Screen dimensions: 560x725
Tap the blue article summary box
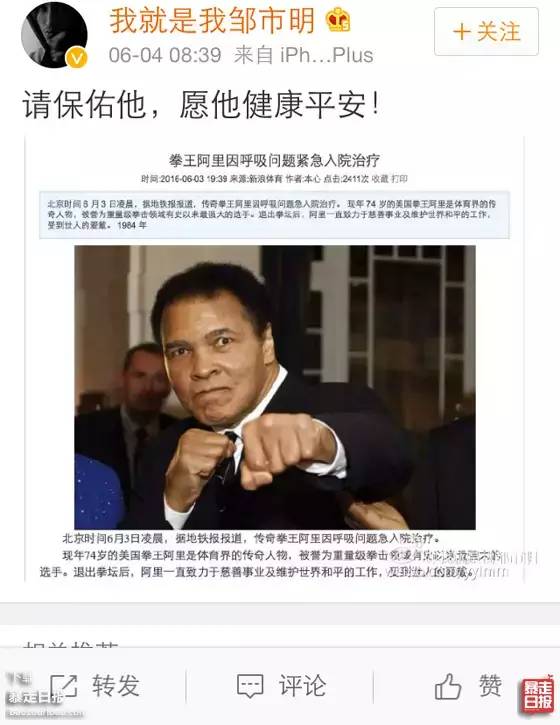tap(274, 215)
